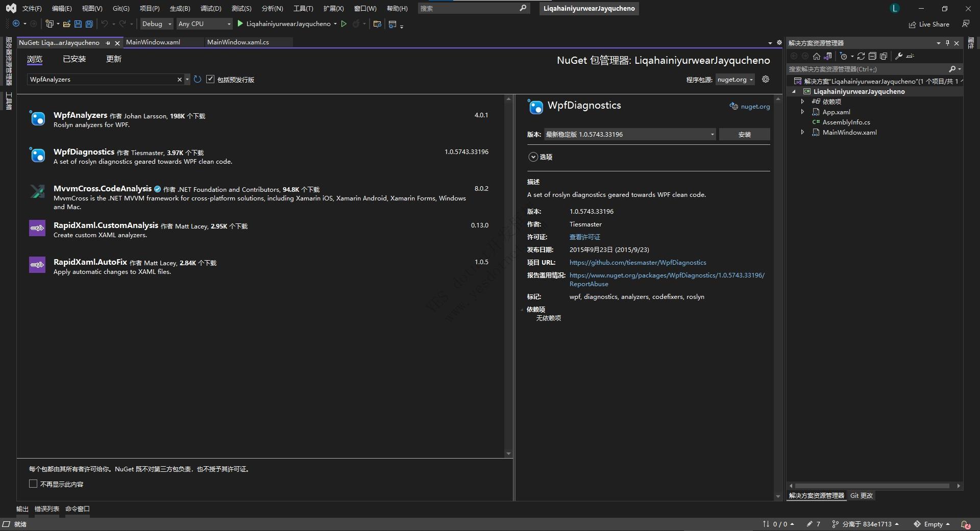Start without debugging using the hollow play arrow
Viewport: 980px width, 531px height.
344,24
